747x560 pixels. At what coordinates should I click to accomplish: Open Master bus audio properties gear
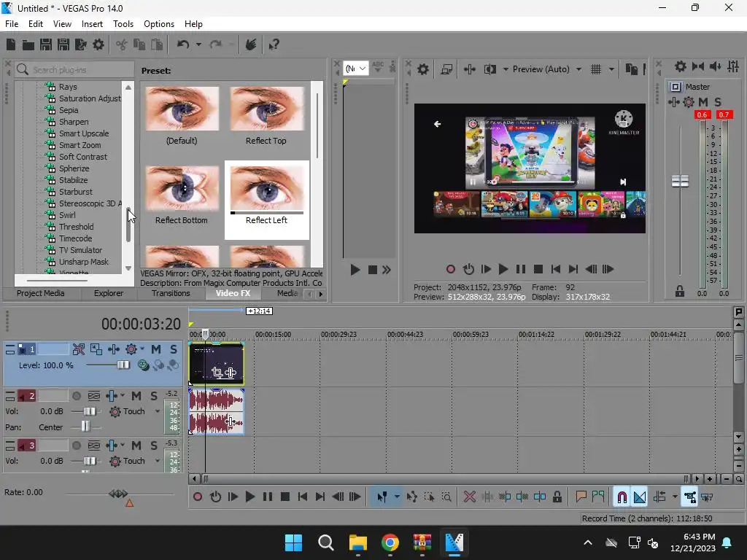tap(681, 66)
